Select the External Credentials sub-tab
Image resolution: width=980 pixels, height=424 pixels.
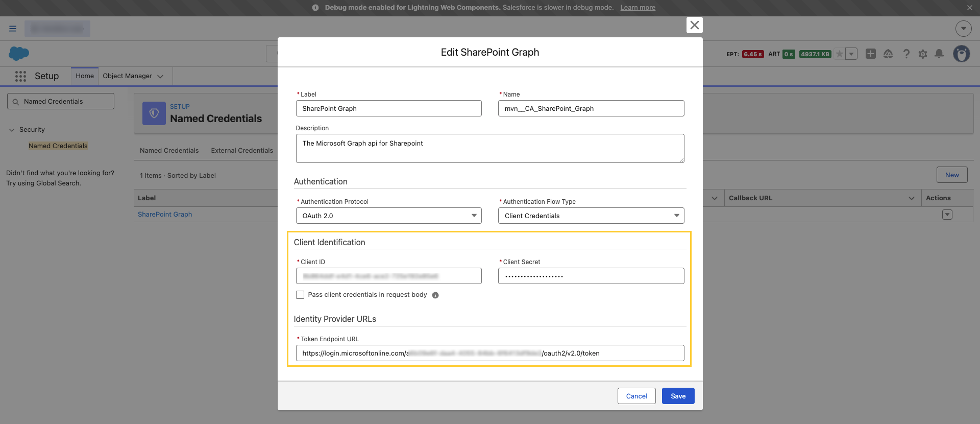pos(242,151)
